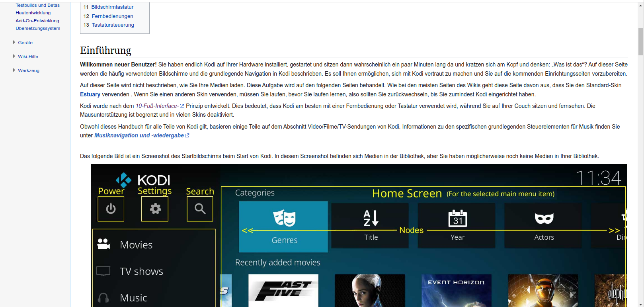644x307 pixels.
Task: Open the Fast Five movie poster
Action: pyautogui.click(x=283, y=291)
